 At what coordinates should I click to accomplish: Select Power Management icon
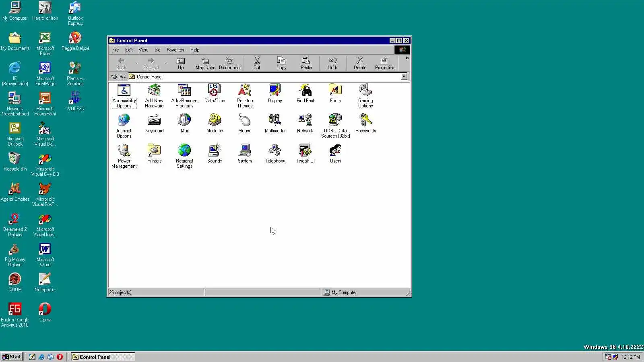click(124, 156)
